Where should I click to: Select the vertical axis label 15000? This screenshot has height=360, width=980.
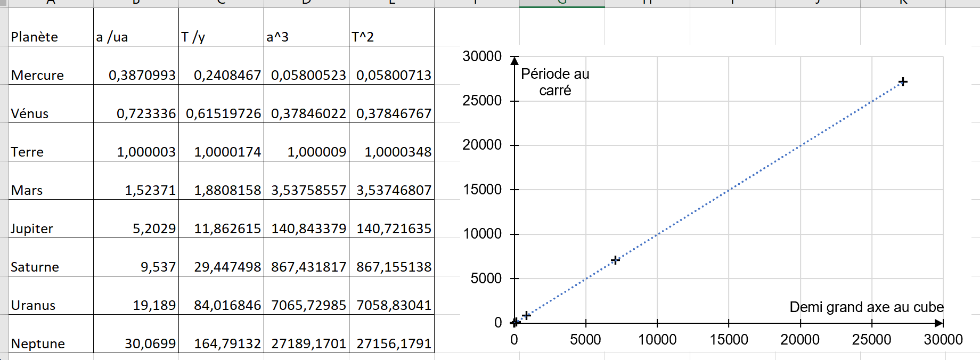click(482, 190)
